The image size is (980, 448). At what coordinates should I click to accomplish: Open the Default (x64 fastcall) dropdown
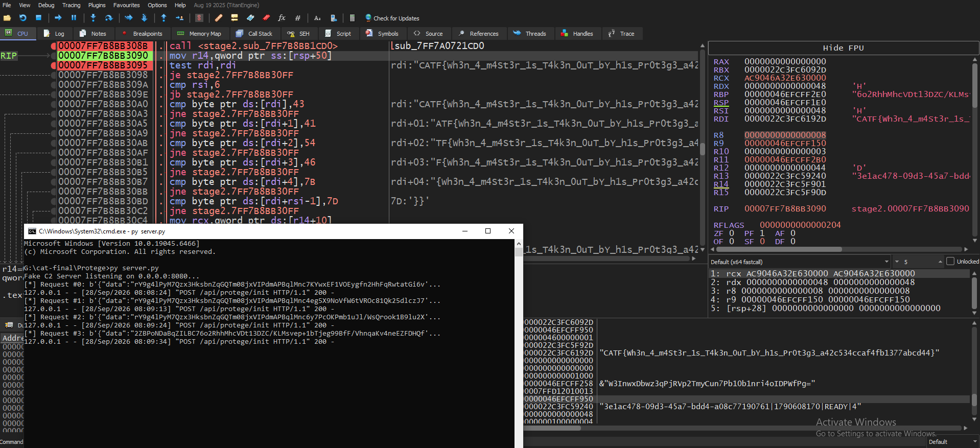click(x=800, y=262)
